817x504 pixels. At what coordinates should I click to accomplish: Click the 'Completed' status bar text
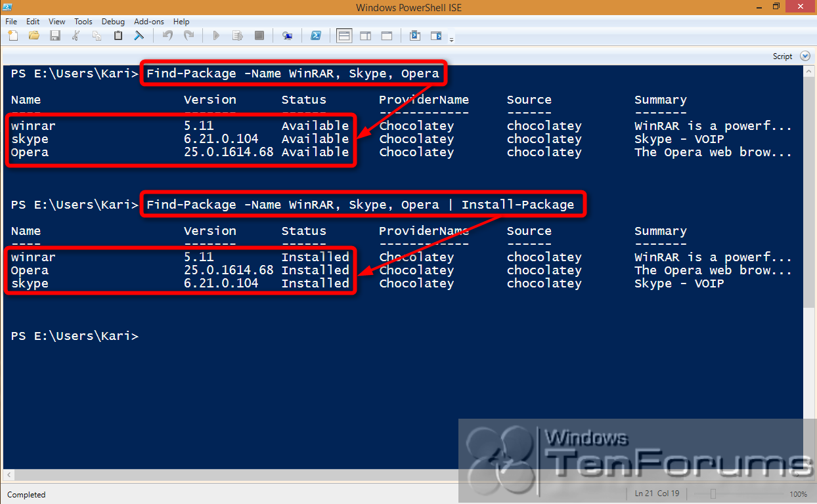tap(26, 495)
